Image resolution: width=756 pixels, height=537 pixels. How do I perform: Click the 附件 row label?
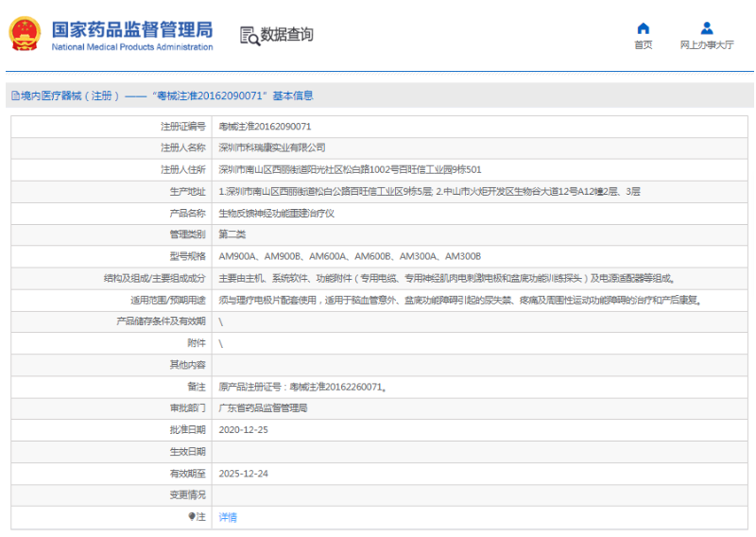(x=197, y=343)
